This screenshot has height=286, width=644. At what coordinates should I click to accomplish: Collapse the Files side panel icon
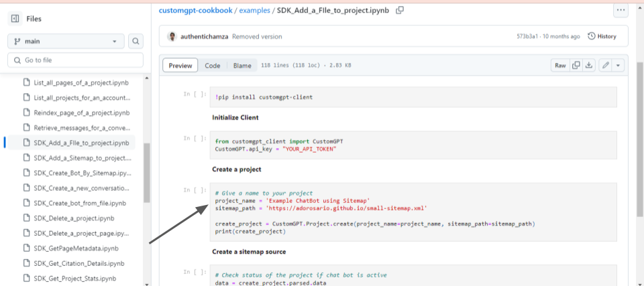tap(15, 19)
